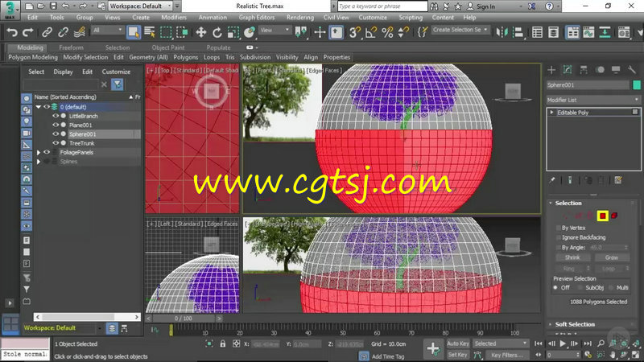Screen dimensions: 644x362
Task: Open the Render Setup icon
Action: pyautogui.click(x=624, y=32)
